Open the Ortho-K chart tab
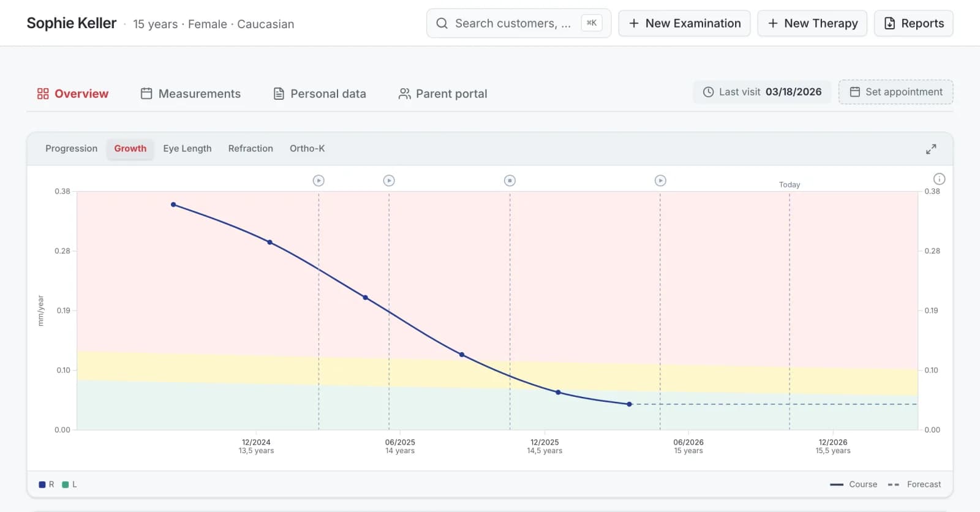The height and width of the screenshot is (512, 980). pos(307,148)
